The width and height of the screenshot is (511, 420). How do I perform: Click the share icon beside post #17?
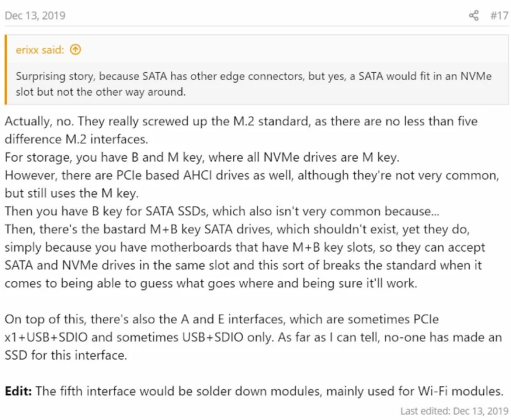(x=474, y=15)
